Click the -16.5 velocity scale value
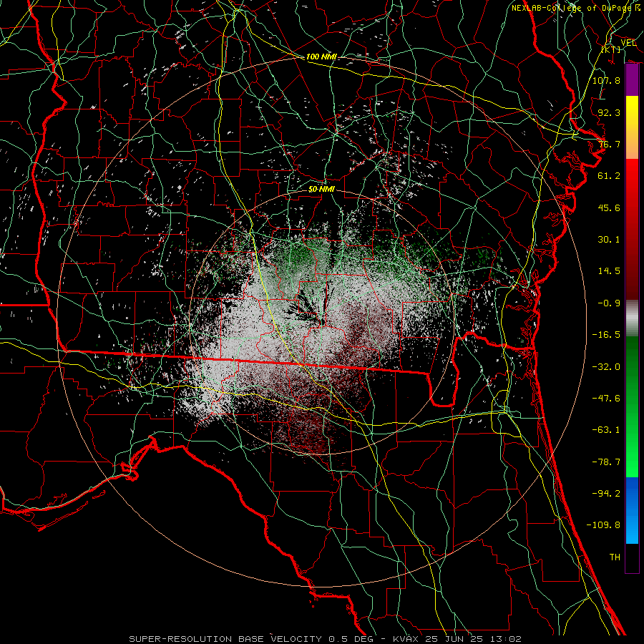 [606, 335]
